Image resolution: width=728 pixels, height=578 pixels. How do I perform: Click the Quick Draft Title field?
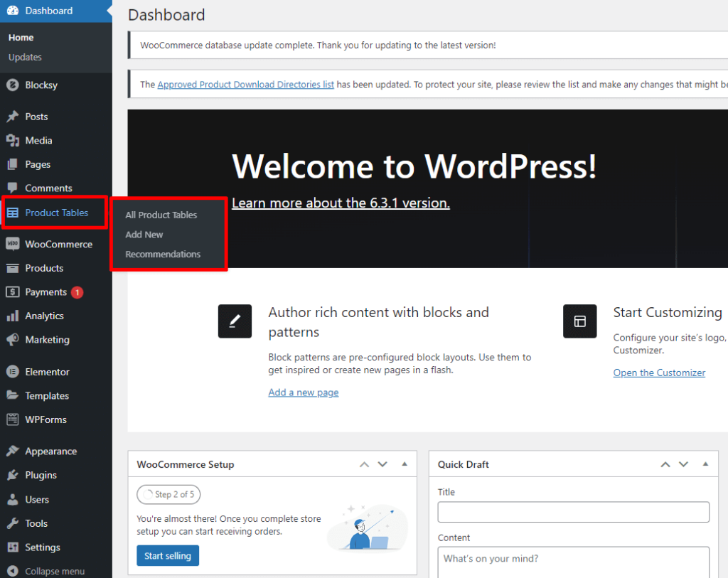pos(573,511)
